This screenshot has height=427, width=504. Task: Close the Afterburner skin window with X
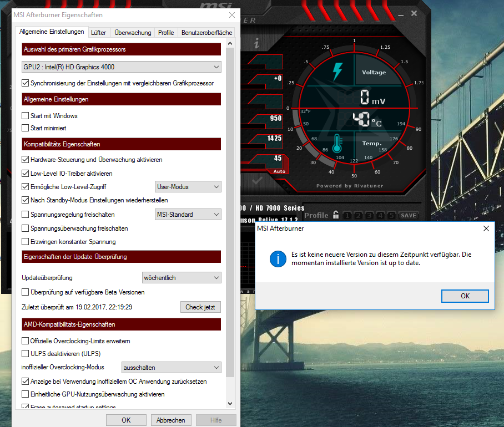click(414, 13)
